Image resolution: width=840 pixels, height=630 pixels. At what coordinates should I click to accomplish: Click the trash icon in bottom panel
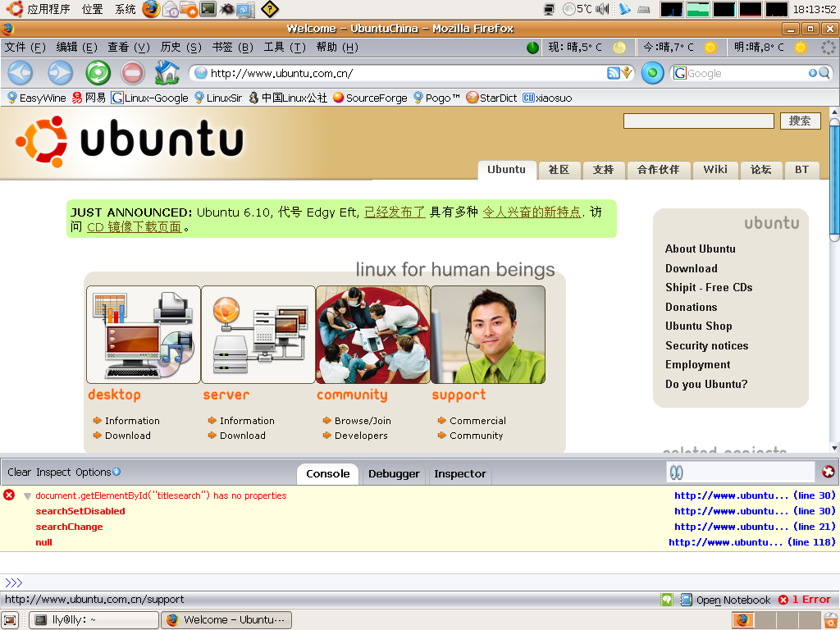pos(832,620)
